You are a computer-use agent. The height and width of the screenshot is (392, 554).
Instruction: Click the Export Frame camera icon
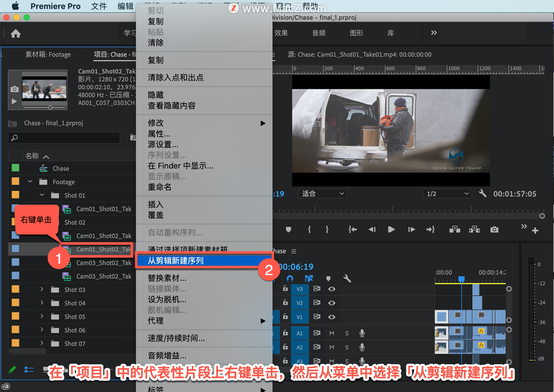pyautogui.click(x=494, y=230)
